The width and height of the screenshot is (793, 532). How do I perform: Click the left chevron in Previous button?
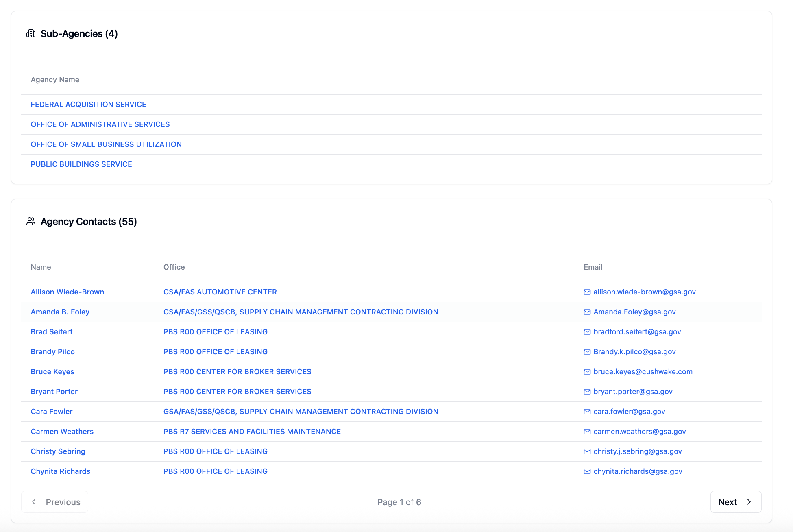(x=34, y=502)
